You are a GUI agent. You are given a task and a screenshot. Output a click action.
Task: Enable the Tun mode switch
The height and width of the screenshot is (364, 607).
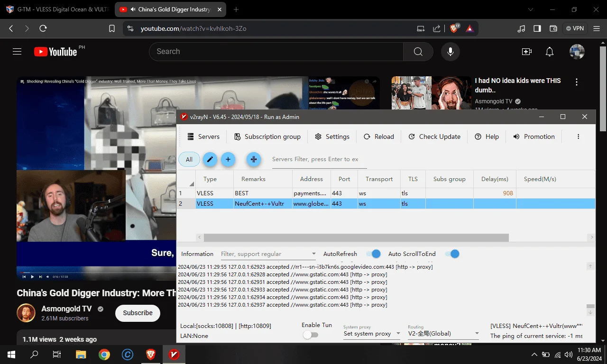point(311,335)
